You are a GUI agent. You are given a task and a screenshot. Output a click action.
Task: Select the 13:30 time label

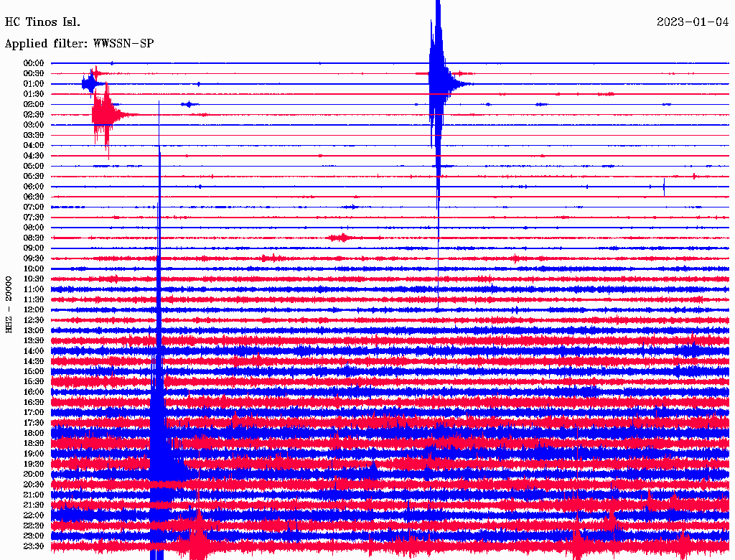click(34, 340)
